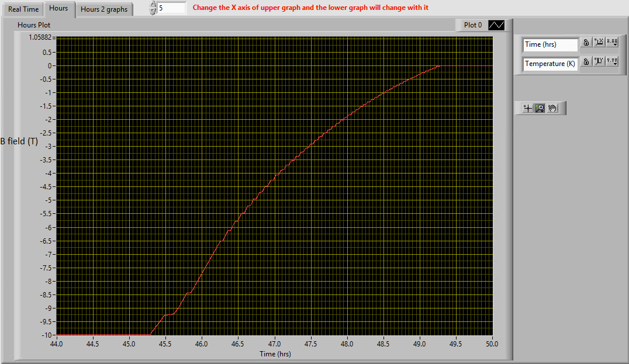
Task: Click the 50.0 X axis end value
Action: click(x=492, y=345)
